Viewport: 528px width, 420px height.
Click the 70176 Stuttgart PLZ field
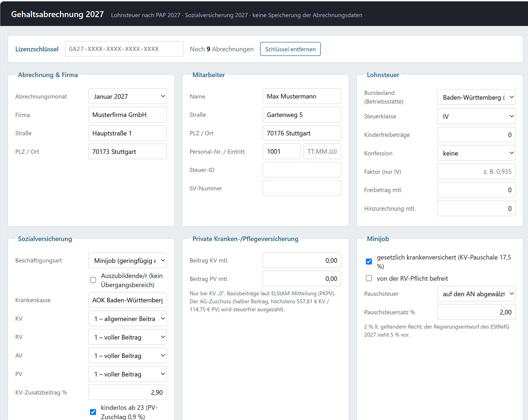[x=302, y=133]
